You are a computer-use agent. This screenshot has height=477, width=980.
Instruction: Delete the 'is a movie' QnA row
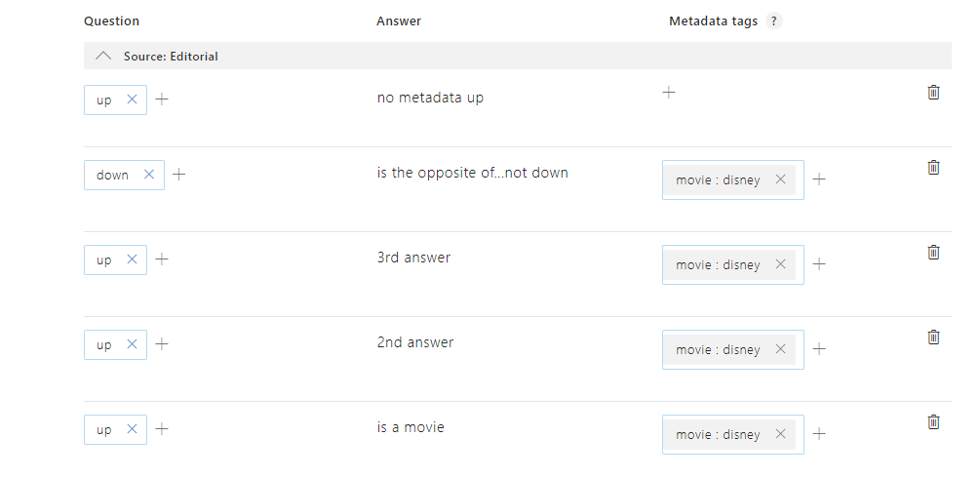(933, 422)
